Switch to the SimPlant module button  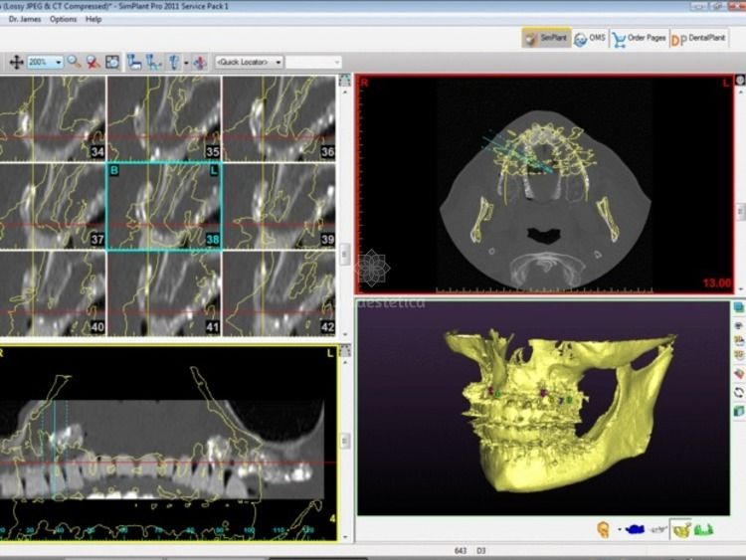(545, 38)
